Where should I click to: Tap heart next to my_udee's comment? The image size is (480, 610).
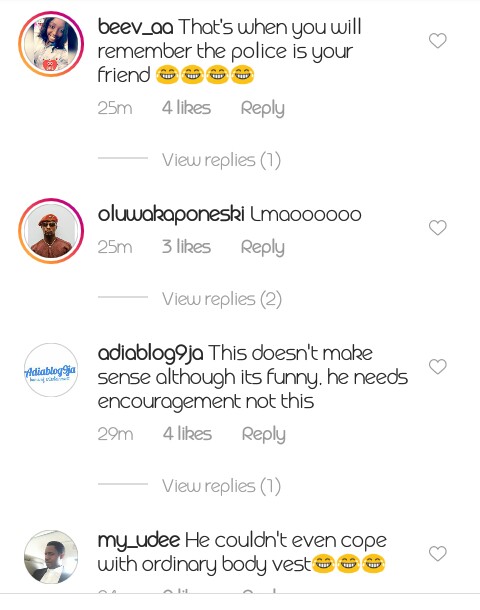click(x=438, y=553)
